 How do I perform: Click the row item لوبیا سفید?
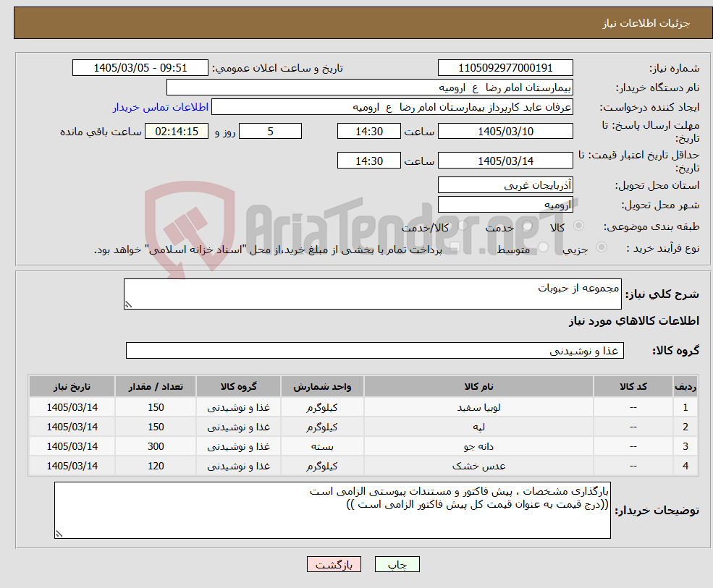(x=478, y=408)
